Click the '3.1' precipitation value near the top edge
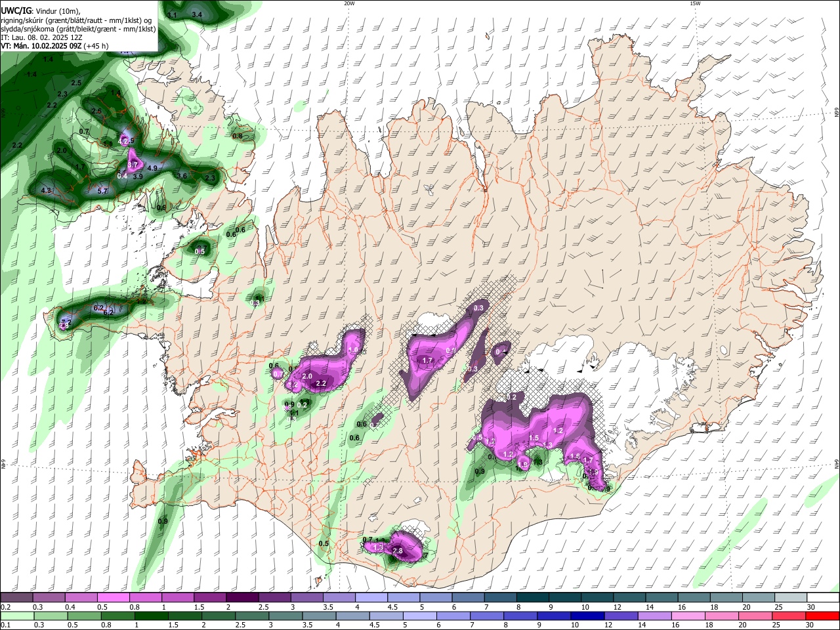Image resolution: width=840 pixels, height=630 pixels. coord(172,14)
